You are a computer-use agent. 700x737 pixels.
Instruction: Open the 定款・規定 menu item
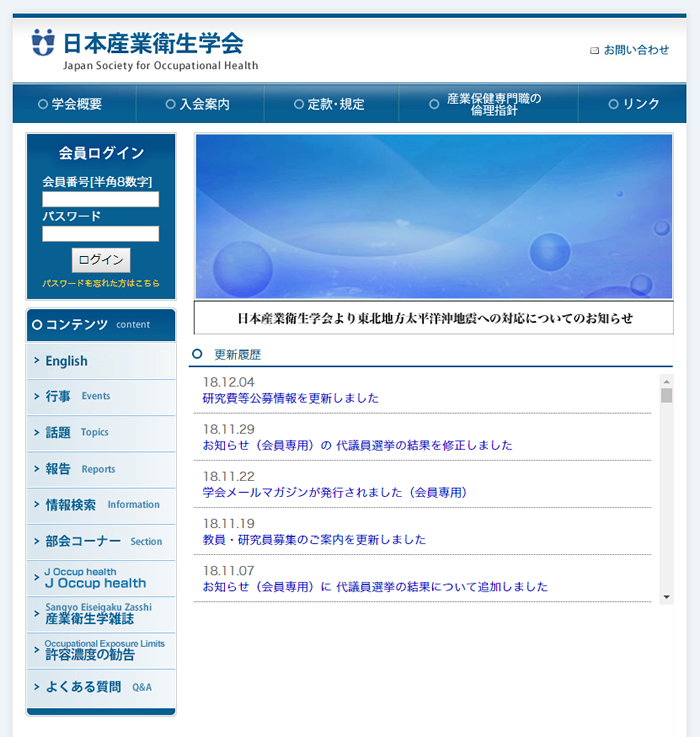(331, 104)
